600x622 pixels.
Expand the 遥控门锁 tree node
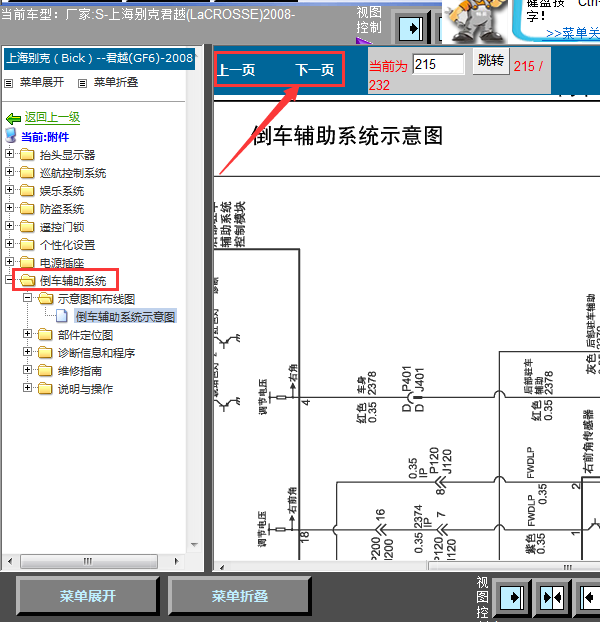point(10,225)
